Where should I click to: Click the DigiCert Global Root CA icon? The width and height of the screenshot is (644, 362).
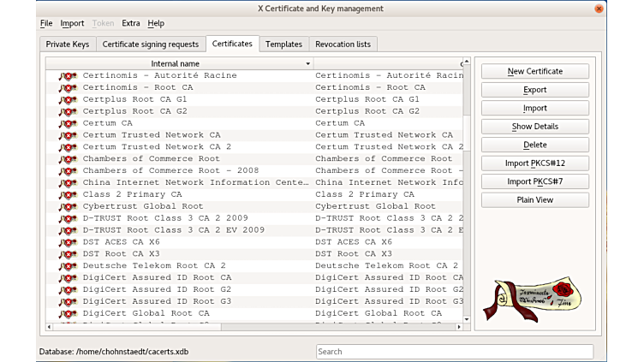pos(68,313)
